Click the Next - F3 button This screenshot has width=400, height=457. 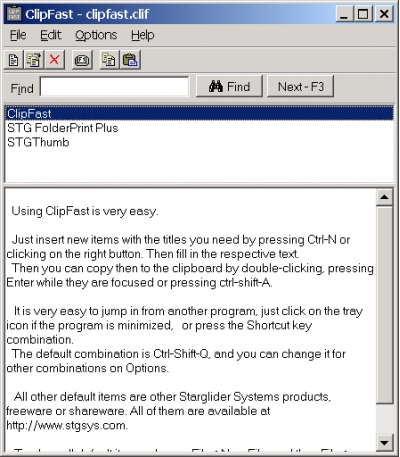pyautogui.click(x=301, y=86)
